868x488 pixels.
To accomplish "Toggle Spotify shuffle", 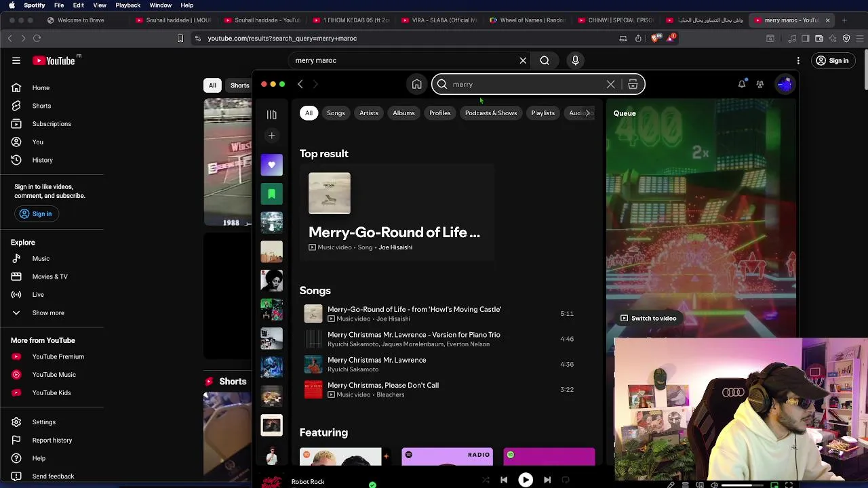I will pyautogui.click(x=486, y=480).
